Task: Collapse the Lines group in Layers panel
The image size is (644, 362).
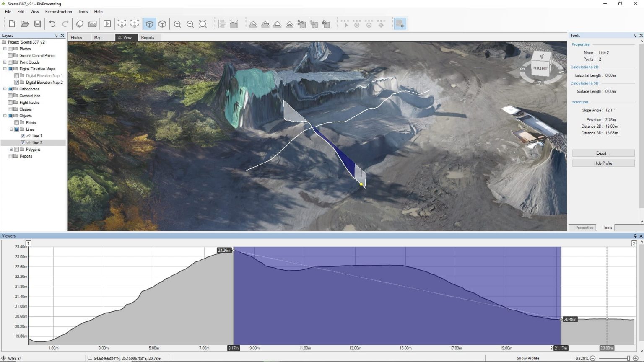Action: pos(11,129)
